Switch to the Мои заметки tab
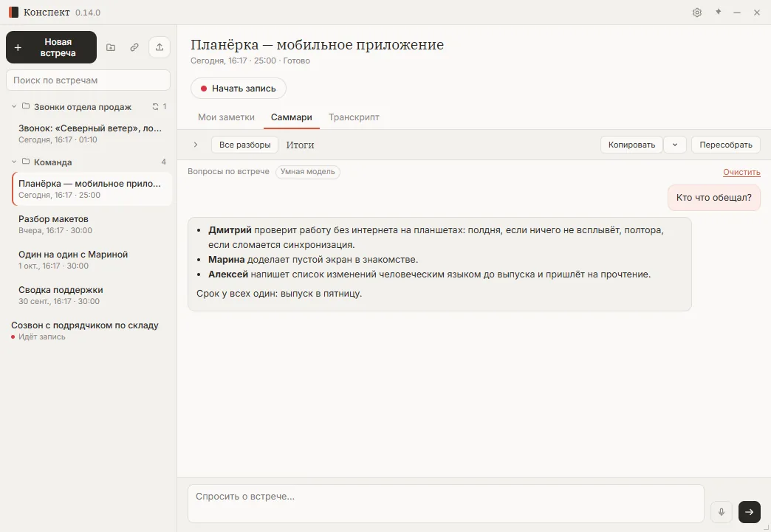This screenshot has height=532, width=771. coord(226,117)
